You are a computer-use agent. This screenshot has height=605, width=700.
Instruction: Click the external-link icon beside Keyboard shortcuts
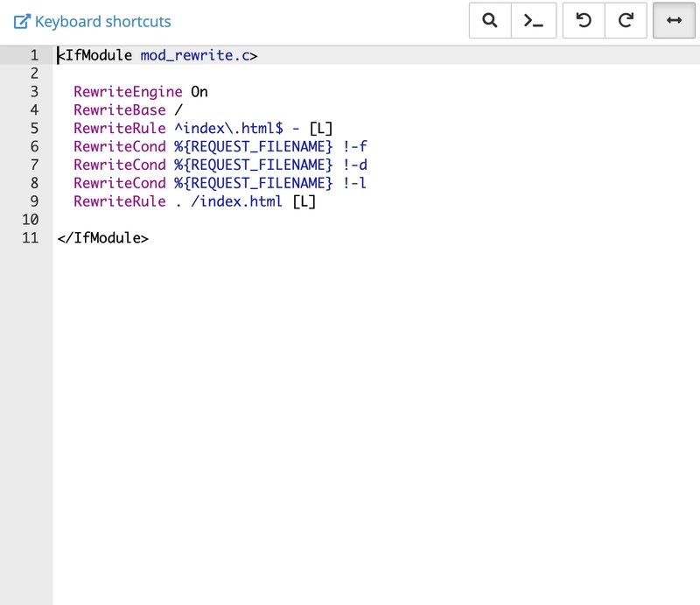(22, 21)
